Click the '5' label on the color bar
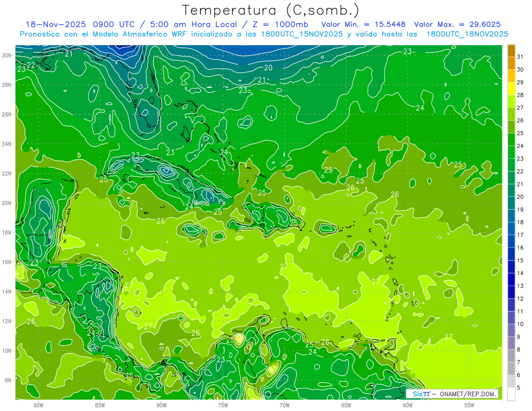 (519, 388)
